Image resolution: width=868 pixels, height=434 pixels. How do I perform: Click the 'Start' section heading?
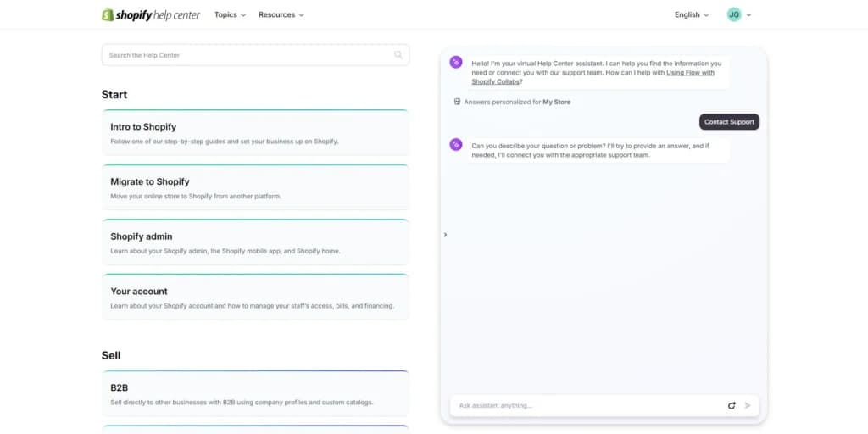pyautogui.click(x=114, y=95)
